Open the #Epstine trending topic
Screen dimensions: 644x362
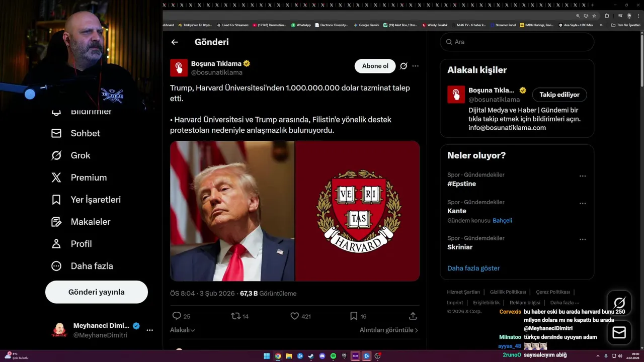461,184
